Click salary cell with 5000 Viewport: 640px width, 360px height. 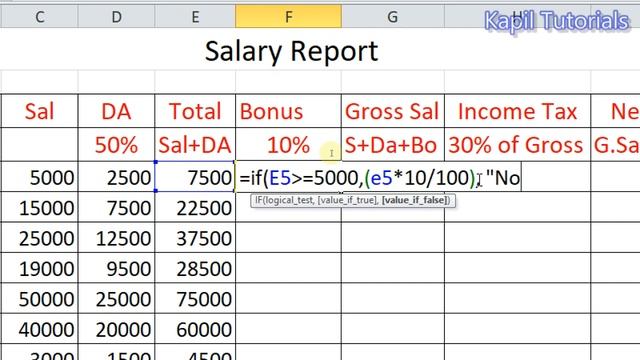tap(39, 177)
